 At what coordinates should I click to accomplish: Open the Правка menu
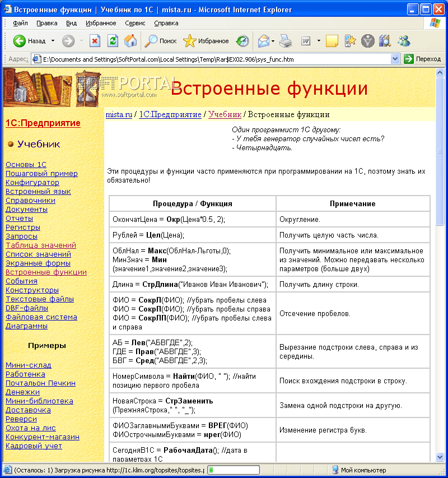(x=46, y=23)
